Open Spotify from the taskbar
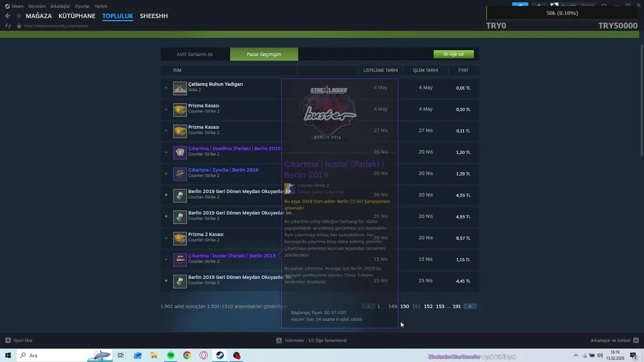This screenshot has width=644, height=362. click(171, 355)
